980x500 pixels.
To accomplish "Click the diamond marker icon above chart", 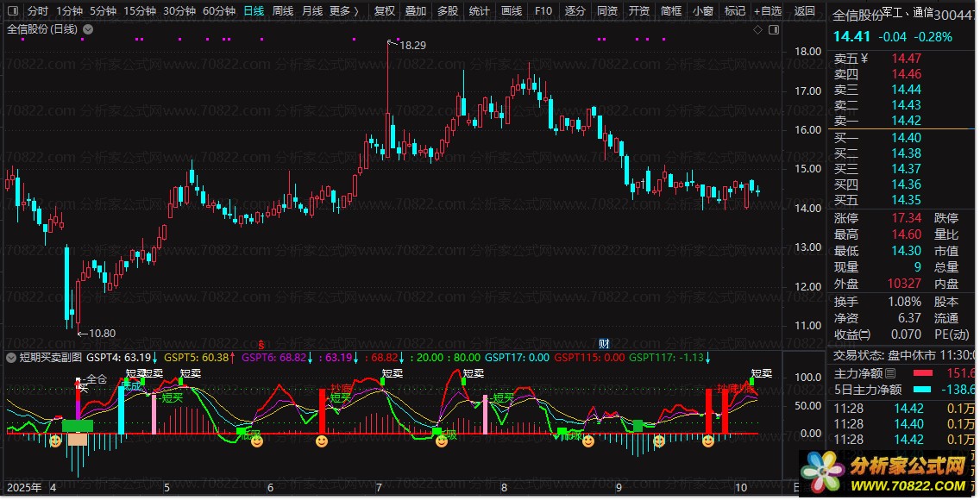I will tap(757, 29).
